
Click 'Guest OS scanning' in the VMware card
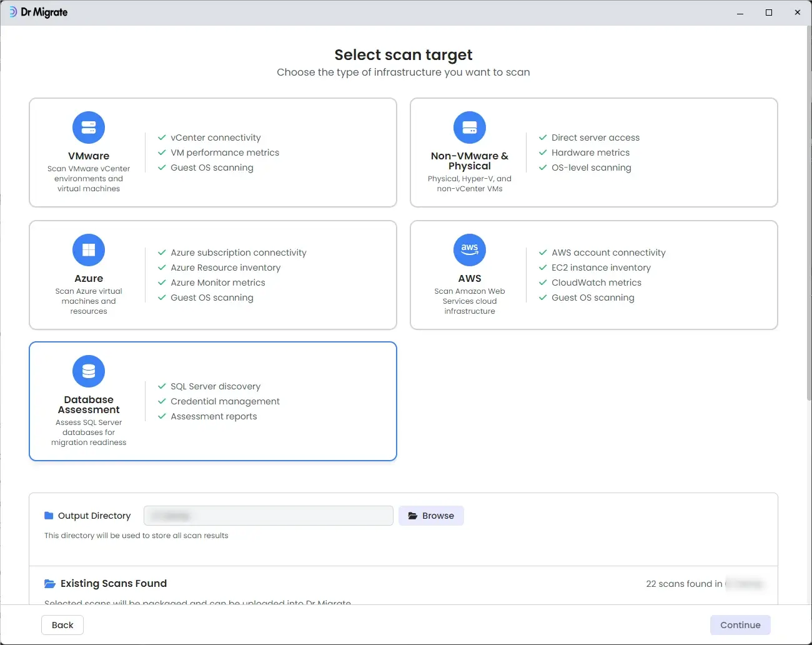pyautogui.click(x=212, y=167)
